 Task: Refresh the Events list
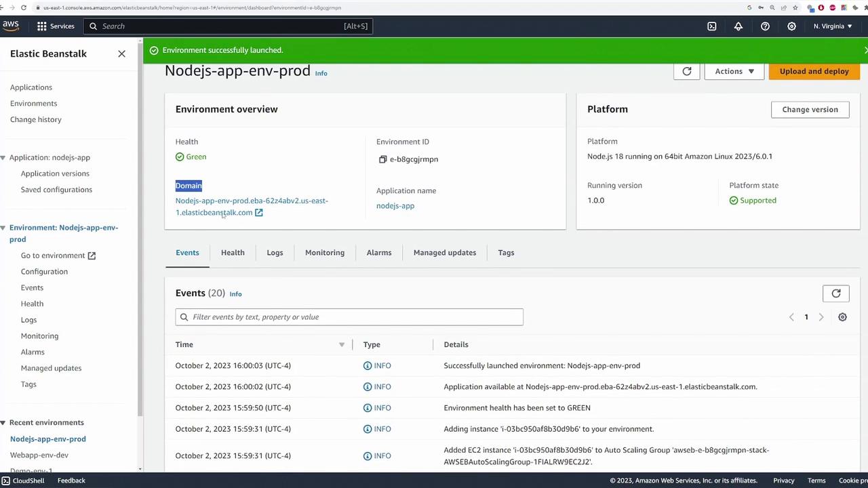pos(835,293)
